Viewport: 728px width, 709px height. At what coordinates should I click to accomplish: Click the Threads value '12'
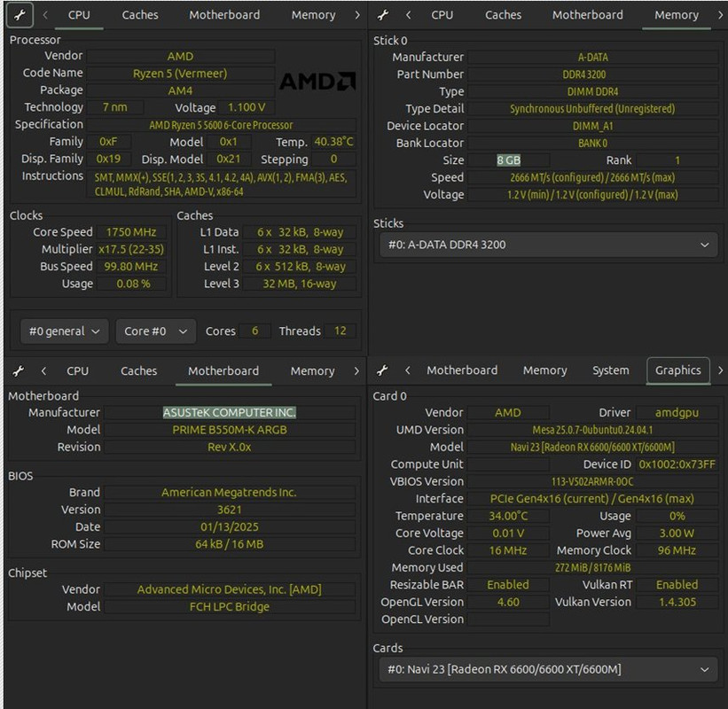(340, 331)
